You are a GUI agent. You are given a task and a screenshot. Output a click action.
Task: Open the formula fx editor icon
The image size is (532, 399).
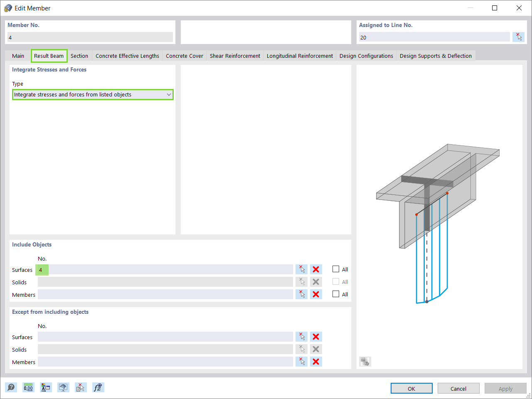(x=98, y=387)
